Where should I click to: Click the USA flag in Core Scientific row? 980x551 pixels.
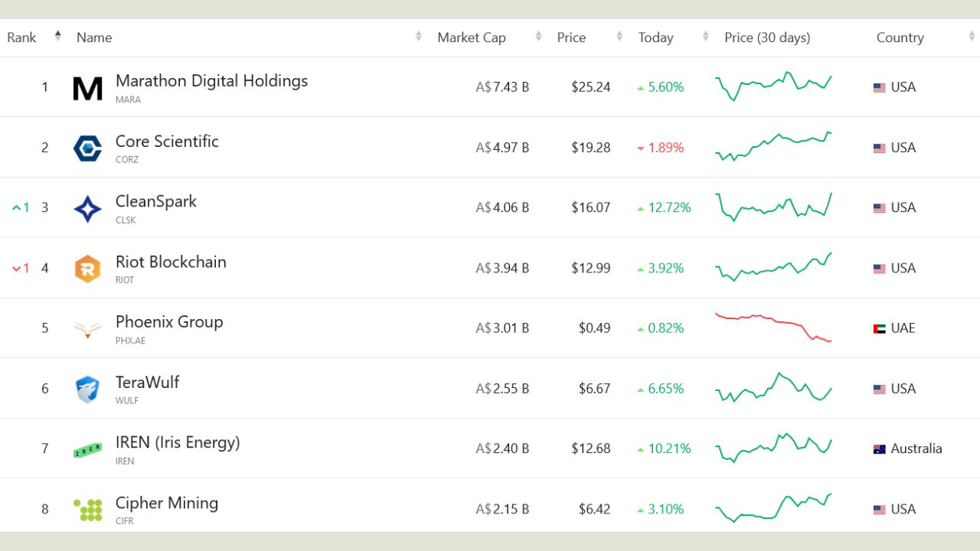pos(880,148)
